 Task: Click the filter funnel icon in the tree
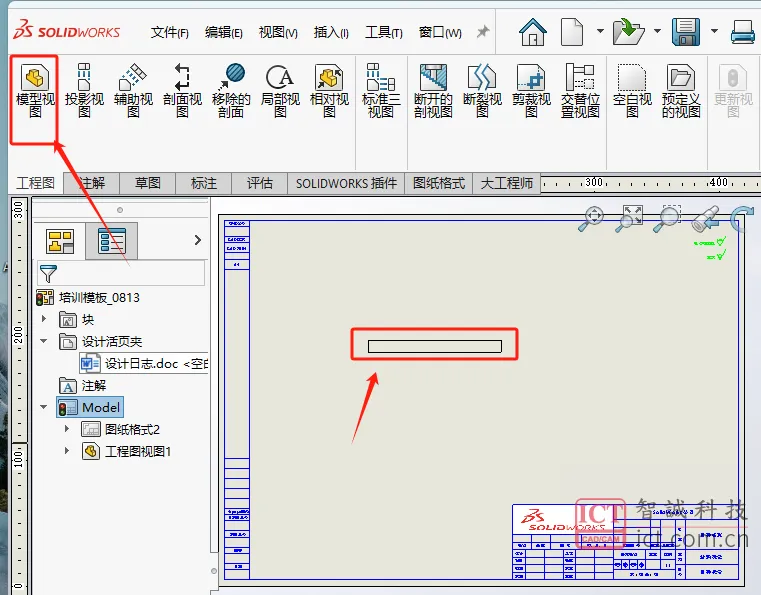point(48,274)
